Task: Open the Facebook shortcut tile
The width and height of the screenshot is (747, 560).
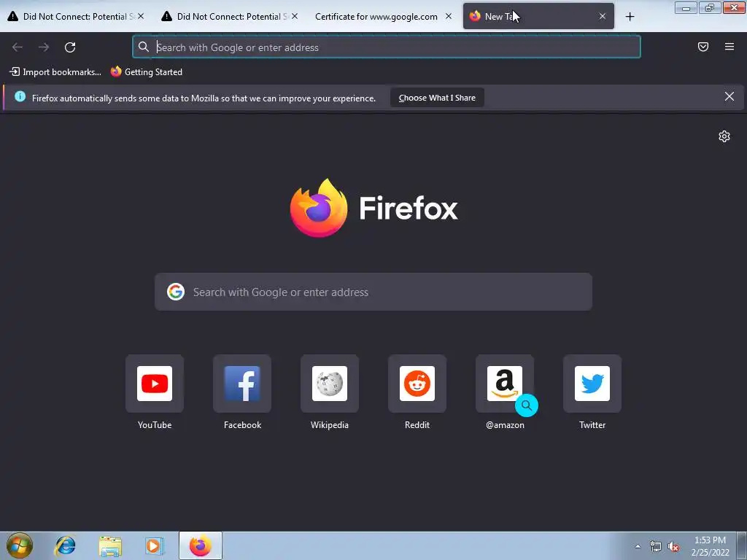Action: click(242, 384)
